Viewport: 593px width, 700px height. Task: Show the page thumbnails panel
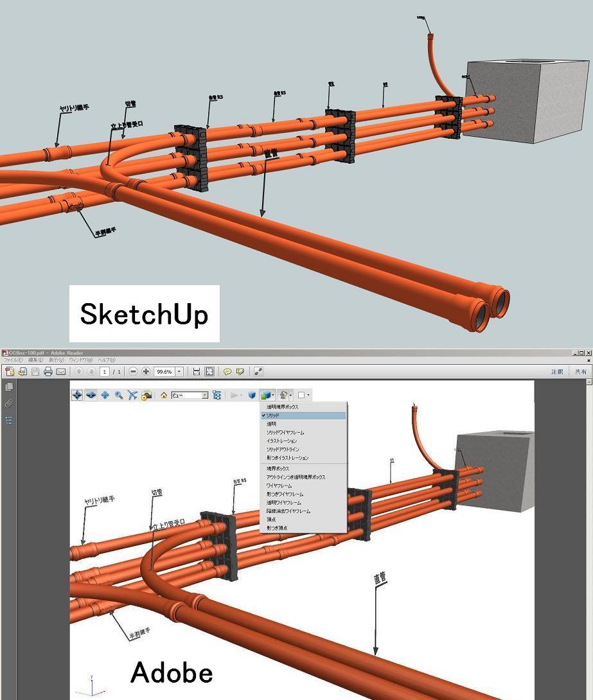(9, 387)
